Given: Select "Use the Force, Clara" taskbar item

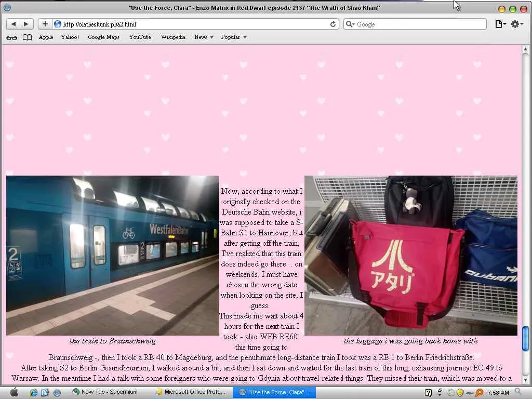Looking at the screenshot, I should coord(274,392).
